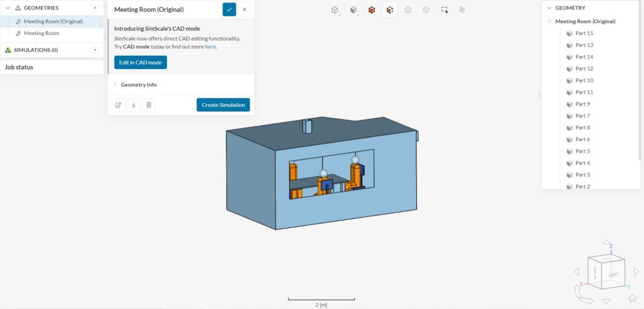Click the Part 13 cube icon
The width and height of the screenshot is (644, 309).
[x=569, y=45]
